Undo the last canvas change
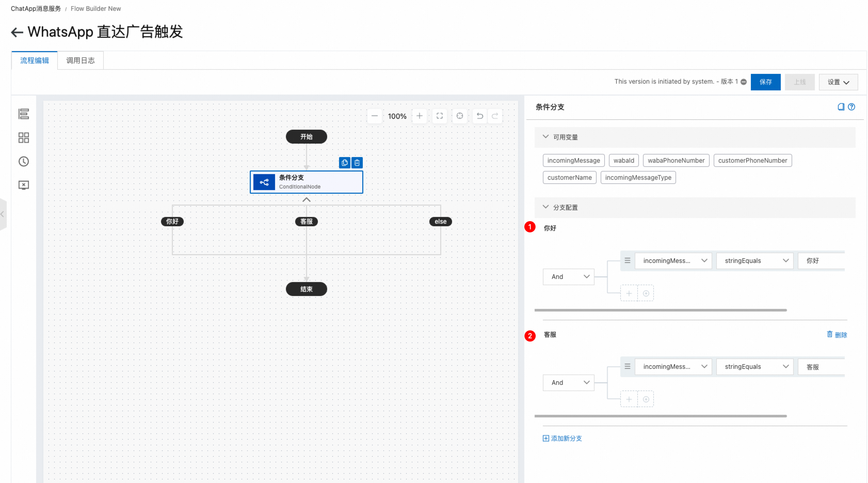Viewport: 868px width, 483px height. [x=480, y=116]
